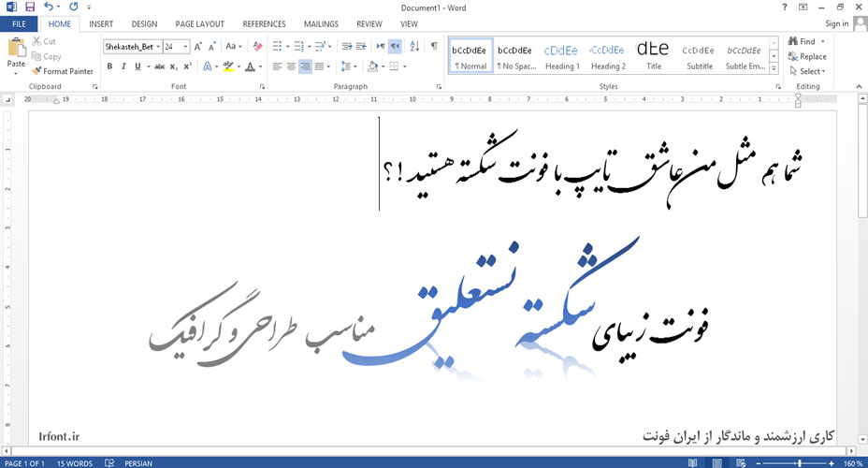
Task: Toggle show/hide paragraph marks
Action: 433,46
